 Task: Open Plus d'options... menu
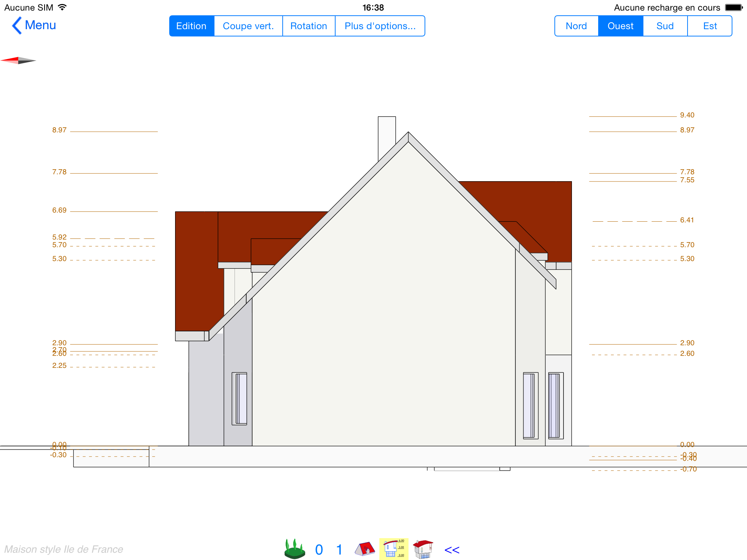click(x=380, y=26)
